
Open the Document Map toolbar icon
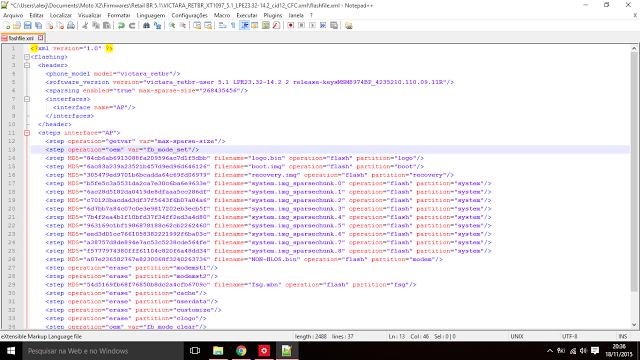[266, 26]
